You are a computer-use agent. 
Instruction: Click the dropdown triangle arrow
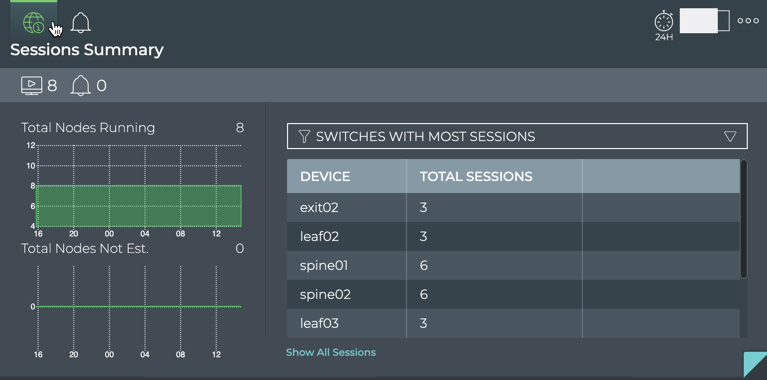pos(730,136)
